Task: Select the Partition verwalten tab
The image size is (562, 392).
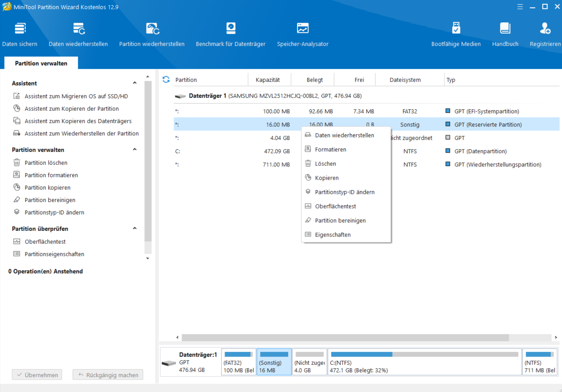Action: pyautogui.click(x=41, y=63)
